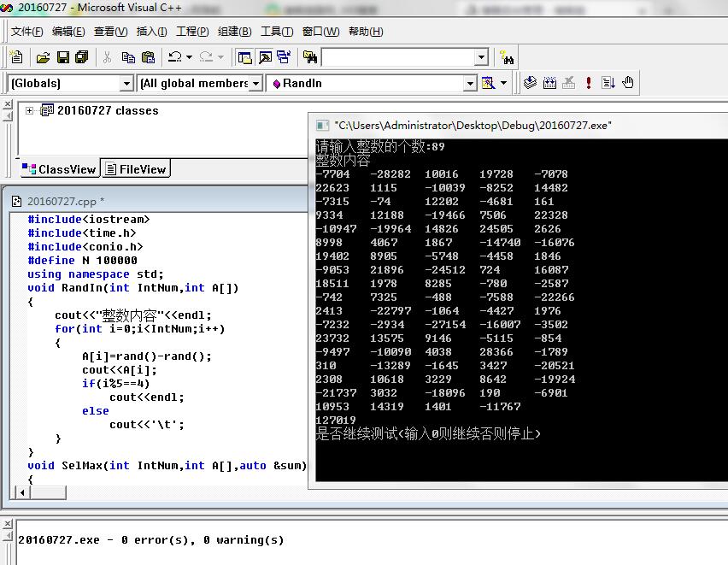Click the console sum value 127019

[336, 420]
